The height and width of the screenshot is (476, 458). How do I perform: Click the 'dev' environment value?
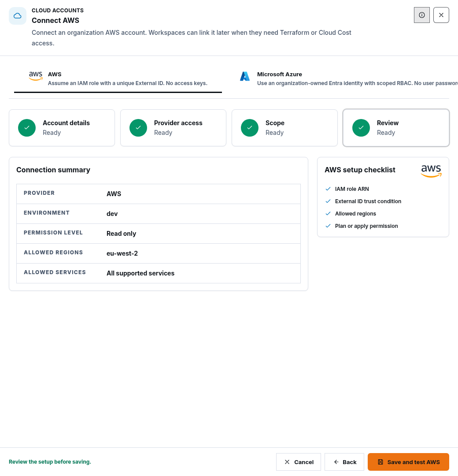pyautogui.click(x=112, y=214)
